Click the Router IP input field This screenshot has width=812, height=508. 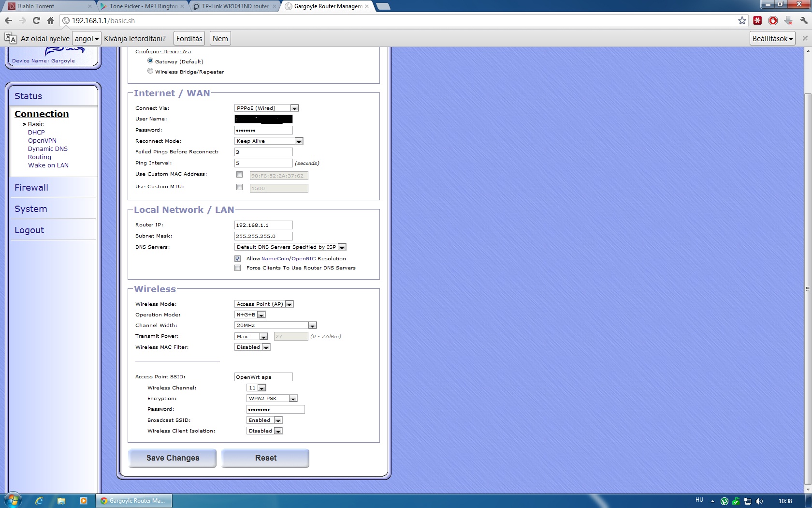click(263, 225)
